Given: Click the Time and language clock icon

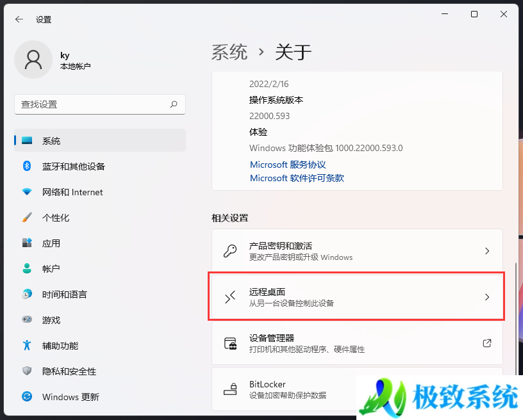Looking at the screenshot, I should (27, 294).
